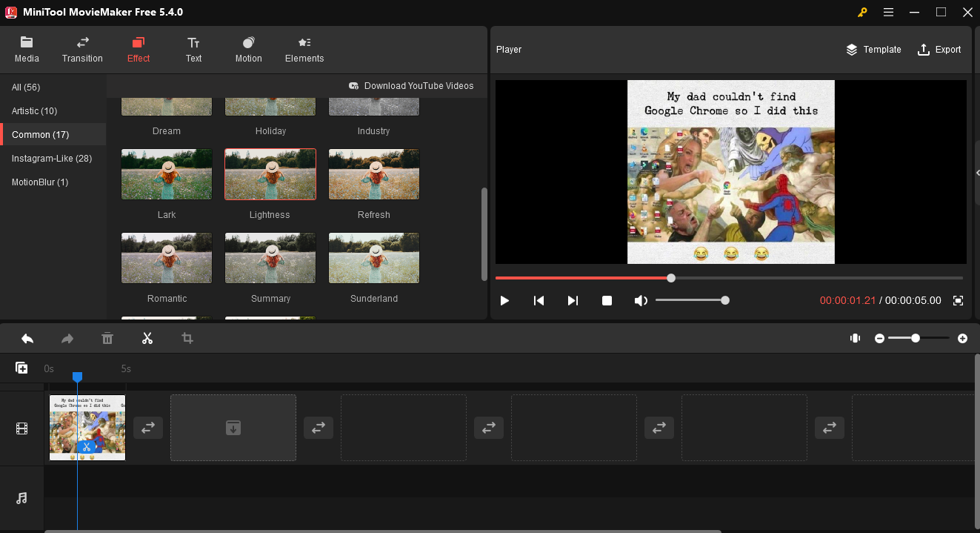Pick the Lightness effect thumbnail
This screenshot has width=980, height=533.
pyautogui.click(x=270, y=174)
